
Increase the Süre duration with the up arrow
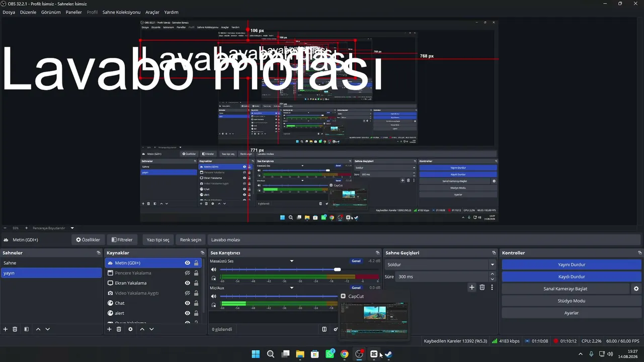coord(492,274)
